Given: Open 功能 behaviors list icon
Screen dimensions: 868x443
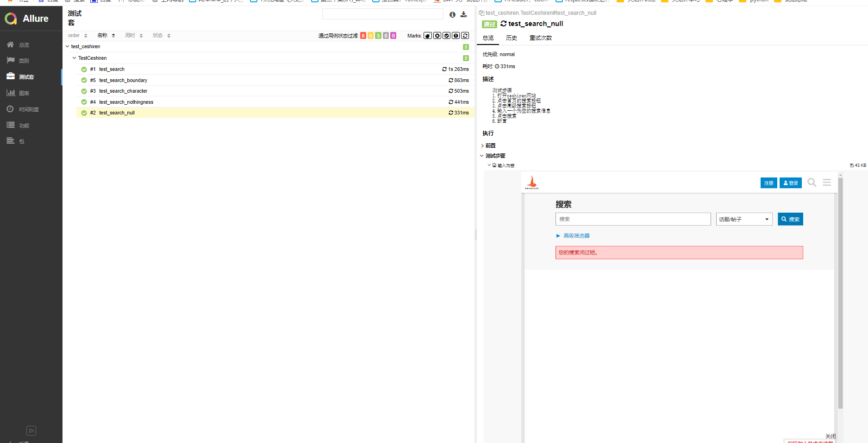Looking at the screenshot, I should (11, 125).
